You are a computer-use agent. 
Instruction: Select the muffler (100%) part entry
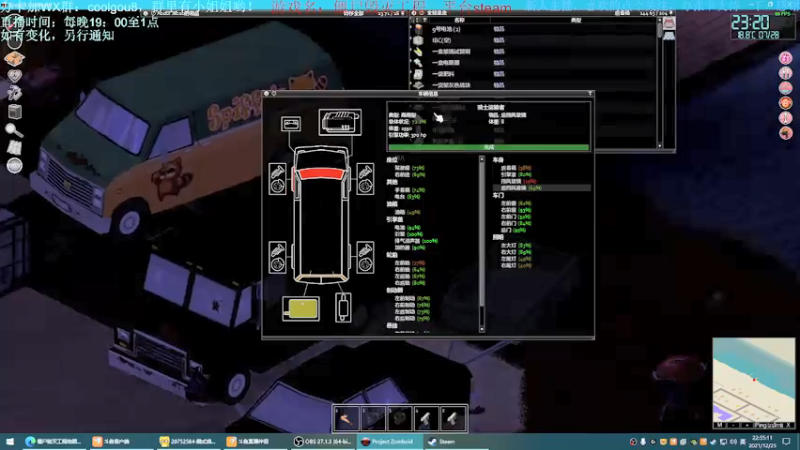[416, 241]
